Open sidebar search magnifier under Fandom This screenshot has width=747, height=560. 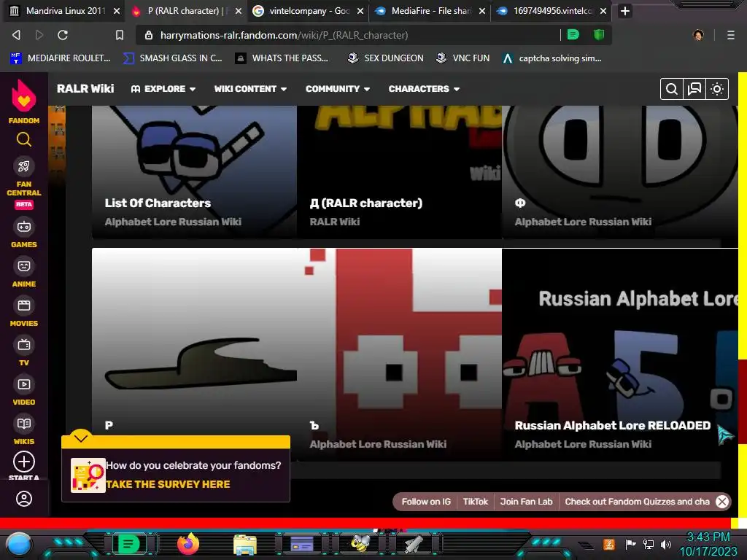click(x=24, y=139)
